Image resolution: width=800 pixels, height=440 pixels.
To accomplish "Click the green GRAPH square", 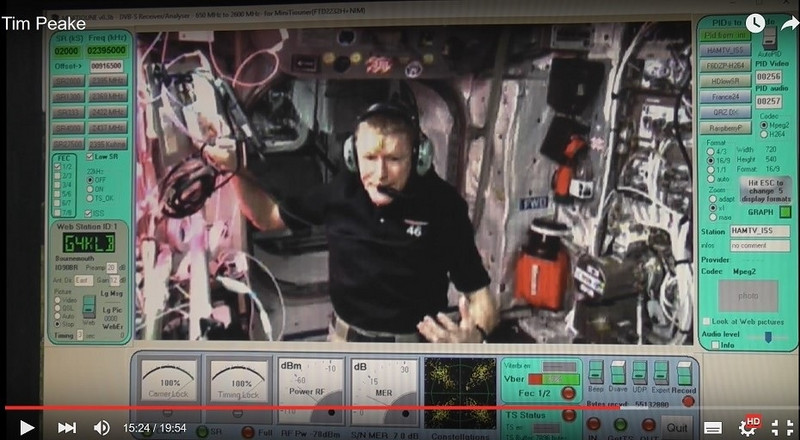I will (x=786, y=212).
